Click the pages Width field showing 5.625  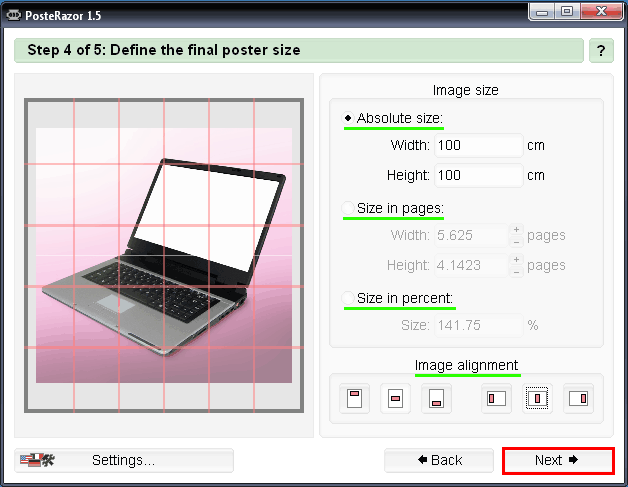point(471,235)
